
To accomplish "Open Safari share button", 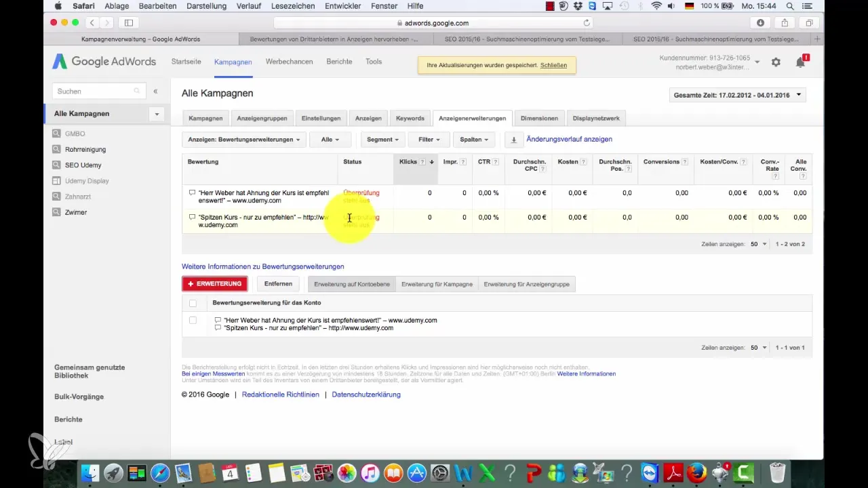I will [785, 22].
